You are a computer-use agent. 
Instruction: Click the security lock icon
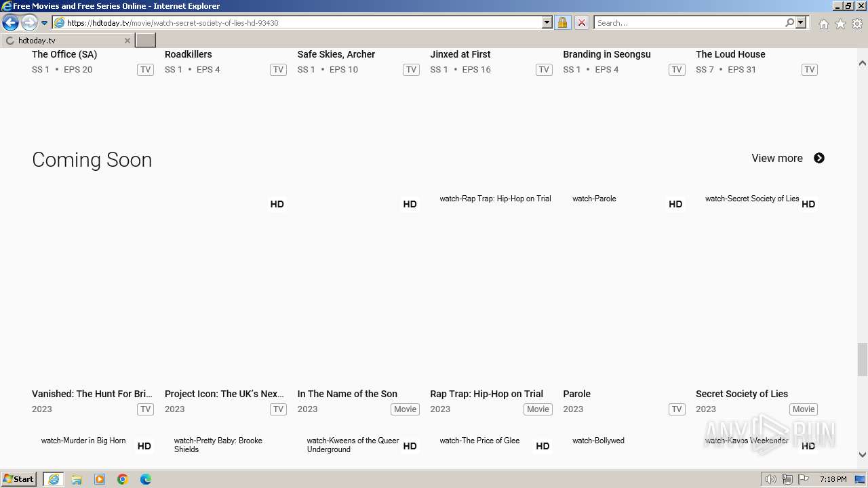(562, 23)
